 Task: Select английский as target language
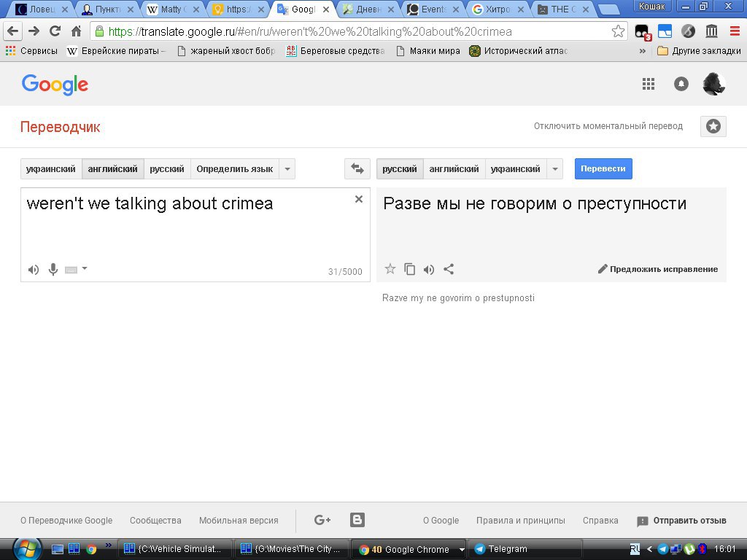tap(454, 168)
